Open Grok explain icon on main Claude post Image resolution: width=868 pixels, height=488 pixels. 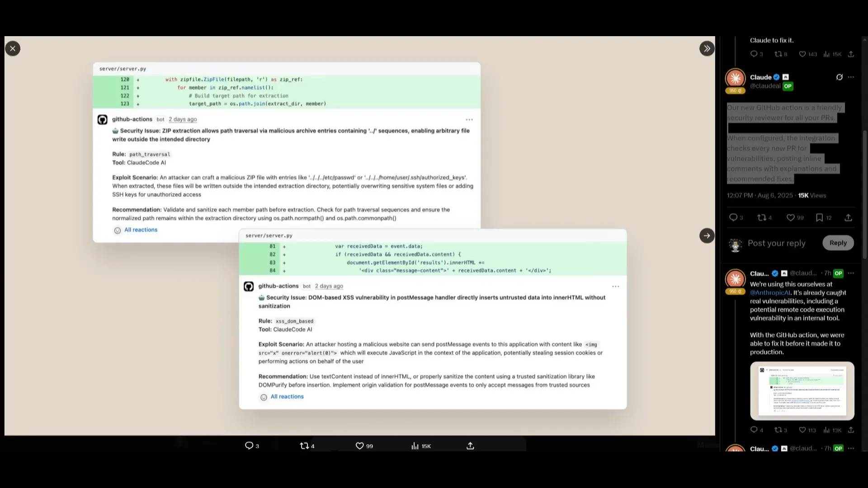(840, 77)
